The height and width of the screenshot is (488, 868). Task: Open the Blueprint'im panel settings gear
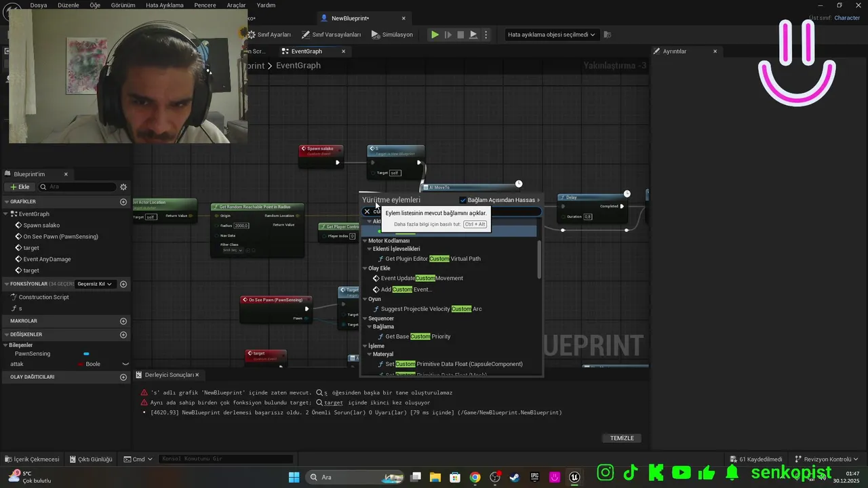click(123, 187)
